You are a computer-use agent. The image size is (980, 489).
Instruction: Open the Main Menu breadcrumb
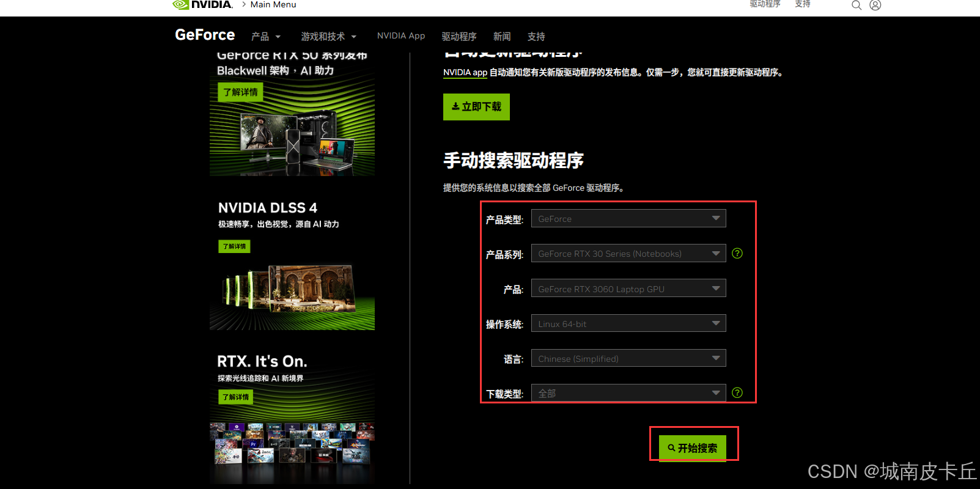(273, 4)
